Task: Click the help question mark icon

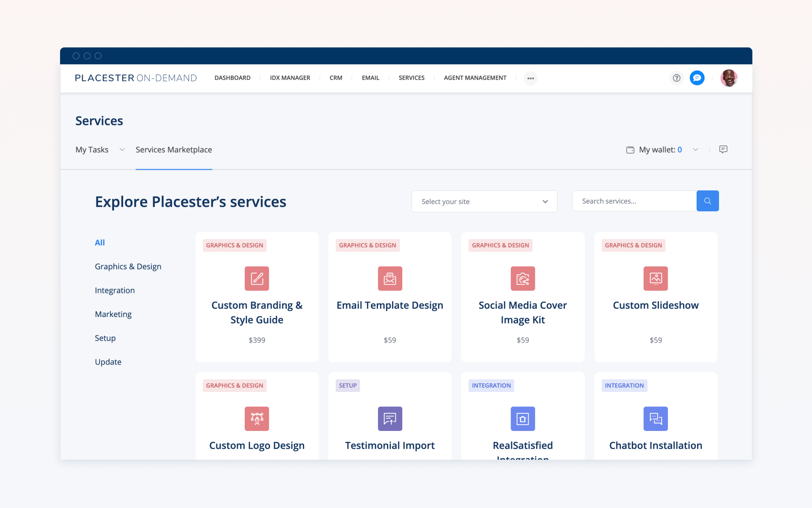Action: [676, 78]
